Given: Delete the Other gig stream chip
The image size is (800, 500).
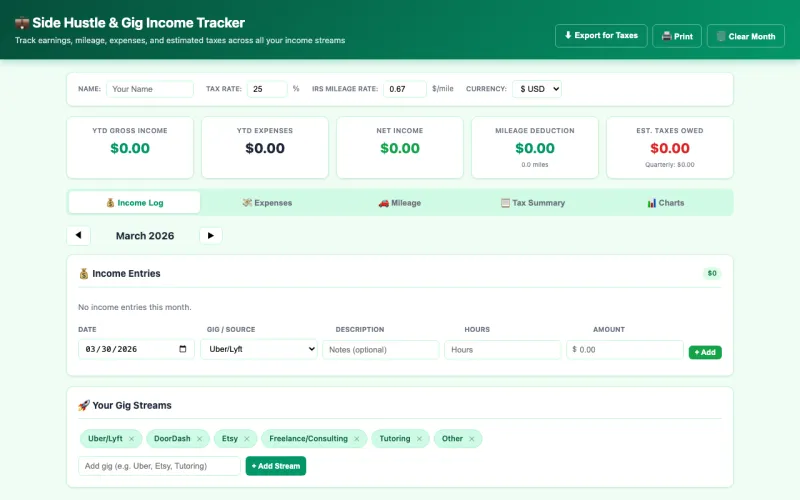Looking at the screenshot, I should tap(472, 439).
